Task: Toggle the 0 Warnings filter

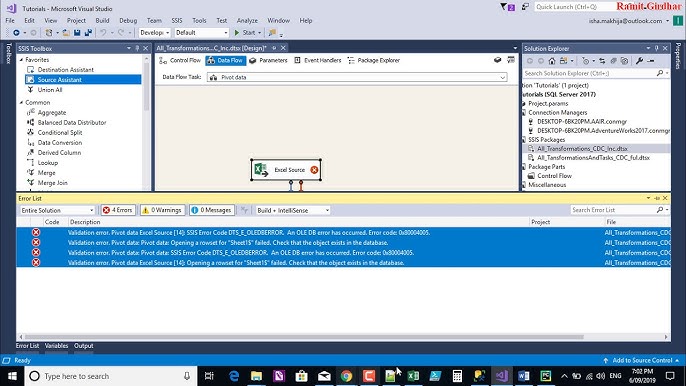Action: 162,211
